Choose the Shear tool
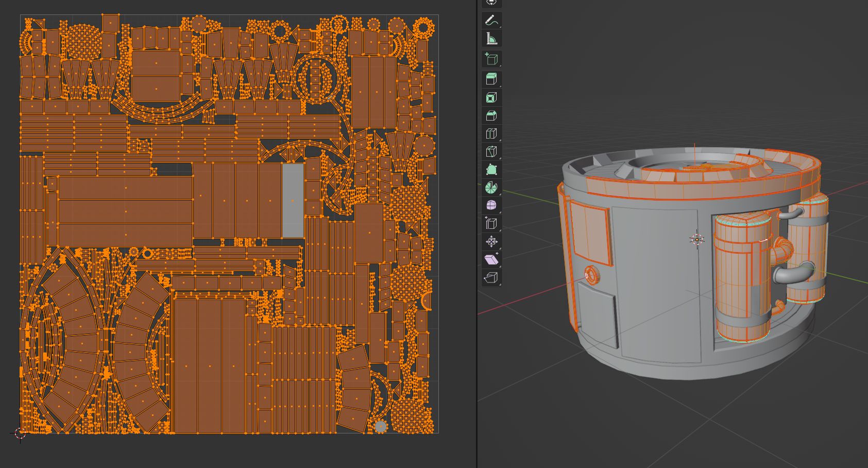 pyautogui.click(x=491, y=259)
